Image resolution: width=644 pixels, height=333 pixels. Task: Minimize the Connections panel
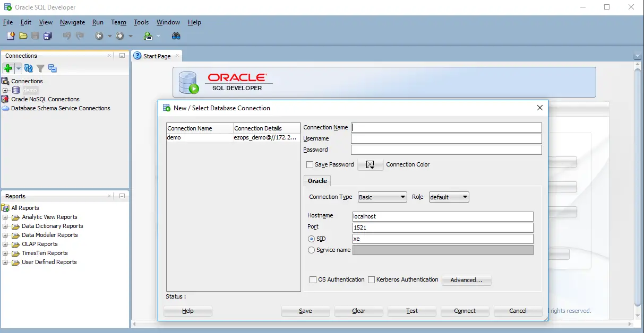(122, 56)
